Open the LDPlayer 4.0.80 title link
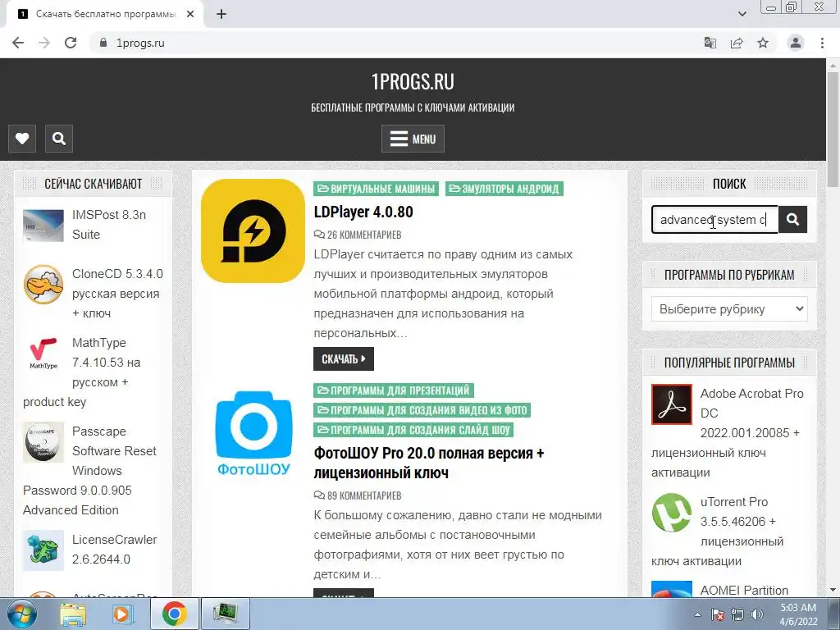Image resolution: width=840 pixels, height=630 pixels. [363, 212]
